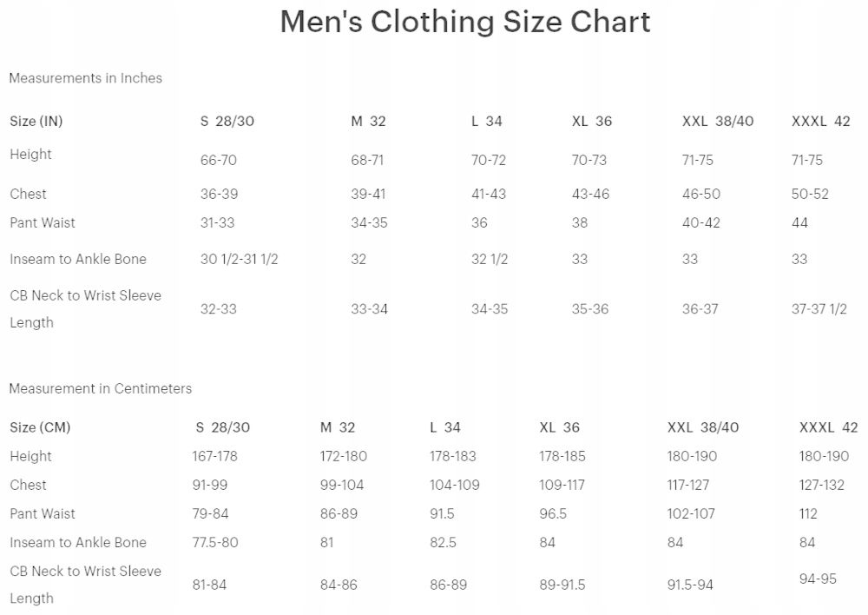
Task: Select the "32 1/2" inseam value
Action: point(490,259)
